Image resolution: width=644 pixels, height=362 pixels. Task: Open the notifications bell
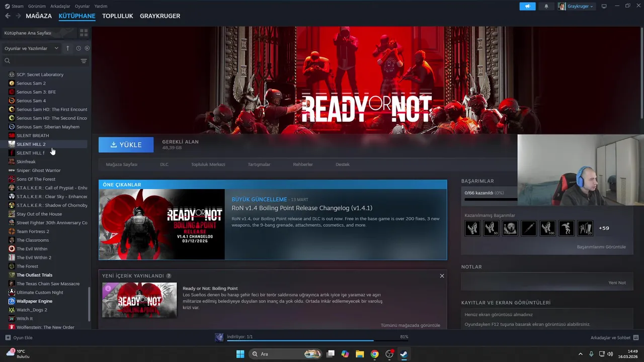pyautogui.click(x=546, y=7)
